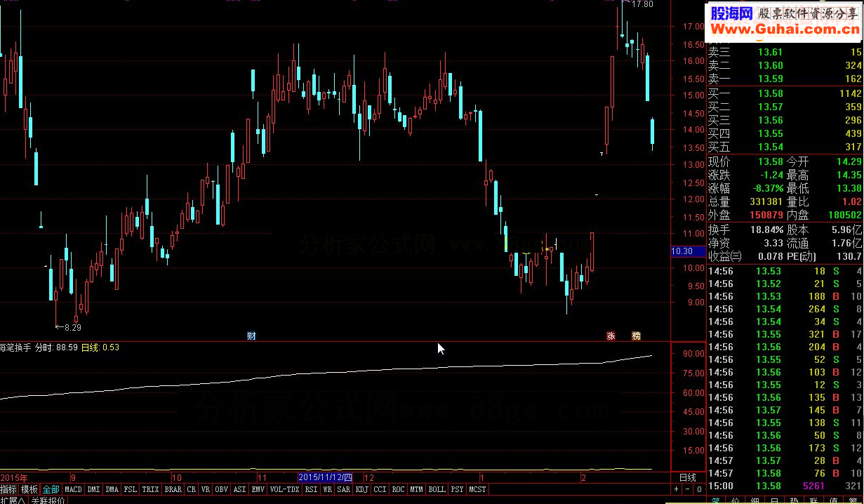Click the 今开 value 14.29
This screenshot has width=864, height=504.
tap(849, 162)
